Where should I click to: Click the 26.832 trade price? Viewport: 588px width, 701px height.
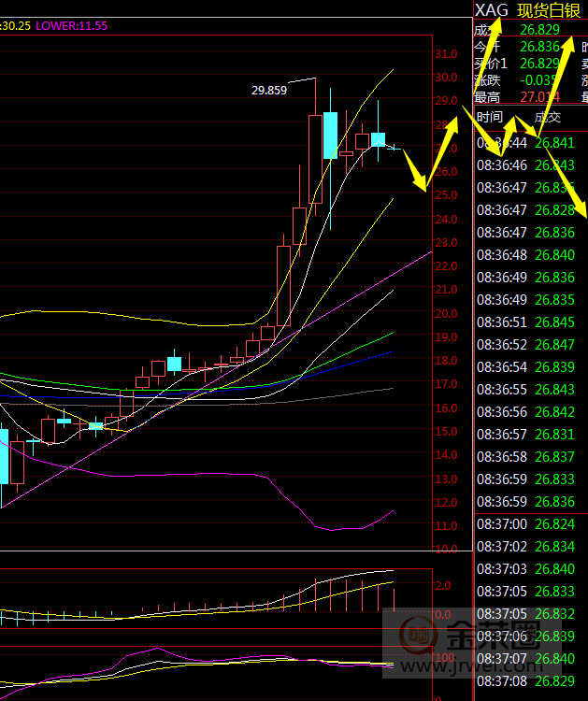tap(554, 614)
